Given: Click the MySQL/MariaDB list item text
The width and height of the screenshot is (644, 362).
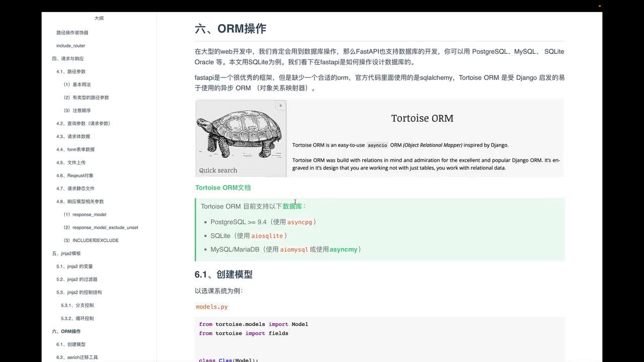Looking at the screenshot, I should point(286,249).
